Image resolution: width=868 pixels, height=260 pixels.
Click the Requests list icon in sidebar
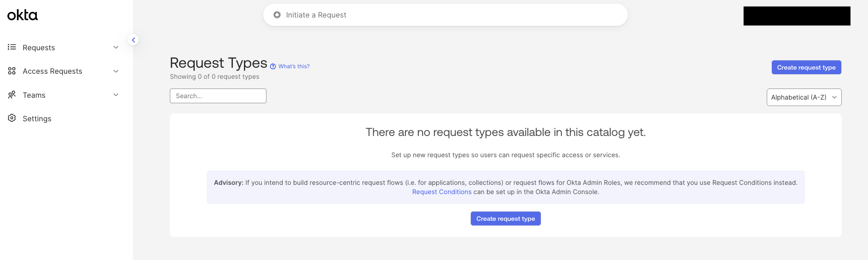(x=12, y=47)
